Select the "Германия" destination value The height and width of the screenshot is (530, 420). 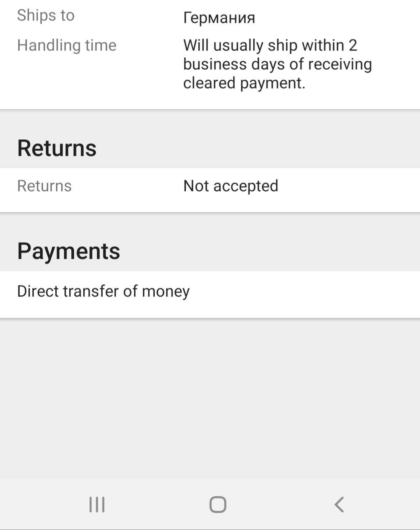[219, 18]
